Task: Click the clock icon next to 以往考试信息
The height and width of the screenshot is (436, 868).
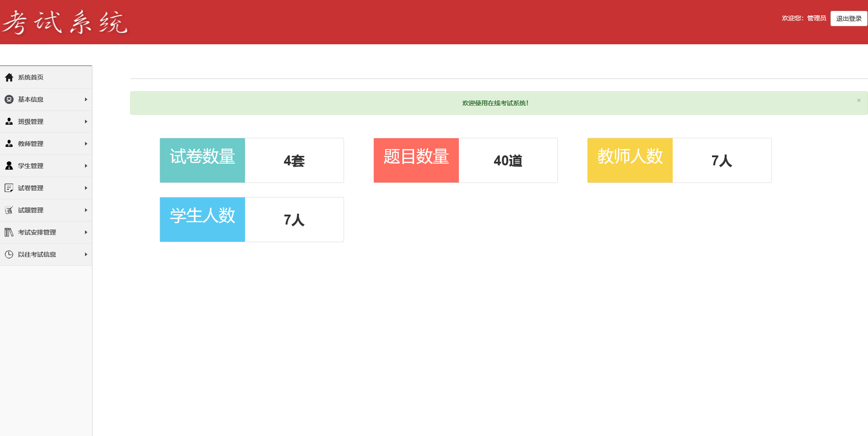Action: (9, 254)
